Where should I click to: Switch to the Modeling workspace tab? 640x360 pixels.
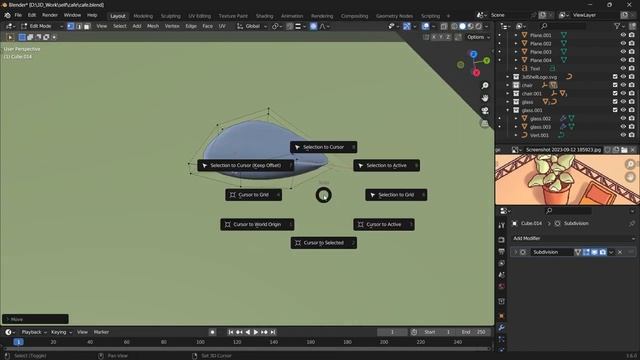pyautogui.click(x=143, y=16)
